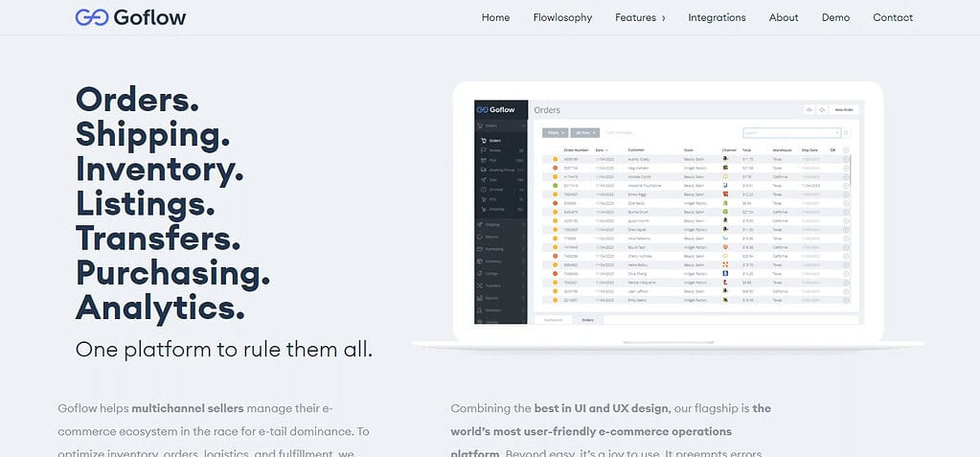Go to the Contact page
The height and width of the screenshot is (457, 980).
(x=893, y=17)
